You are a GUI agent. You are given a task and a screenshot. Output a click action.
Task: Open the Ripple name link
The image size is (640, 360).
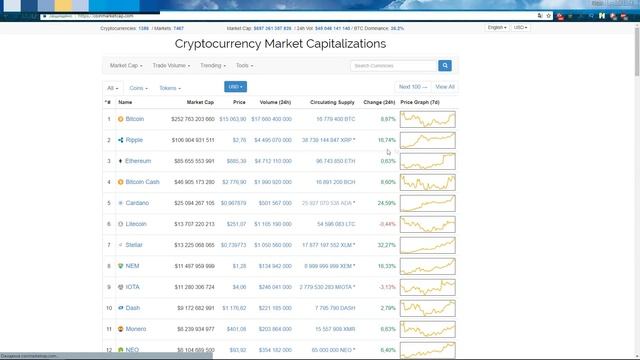click(134, 140)
